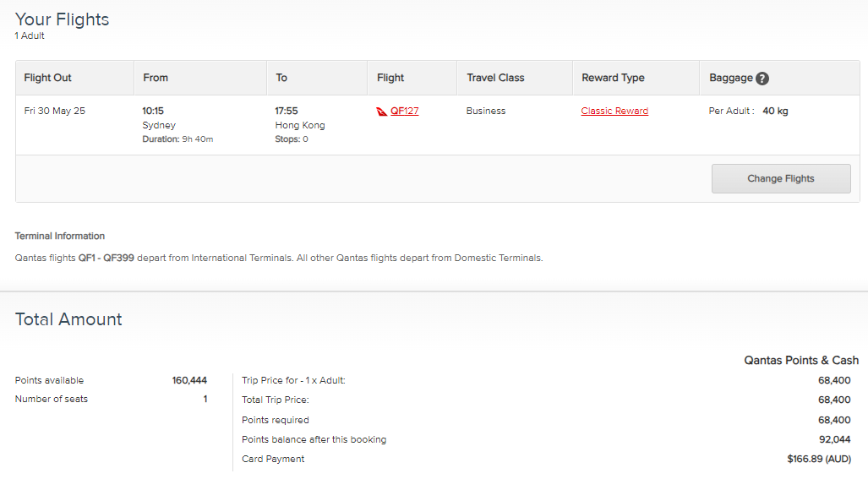Viewport: 868px width, 479px height.
Task: Click the date Fri 30 May 25
Action: click(54, 111)
